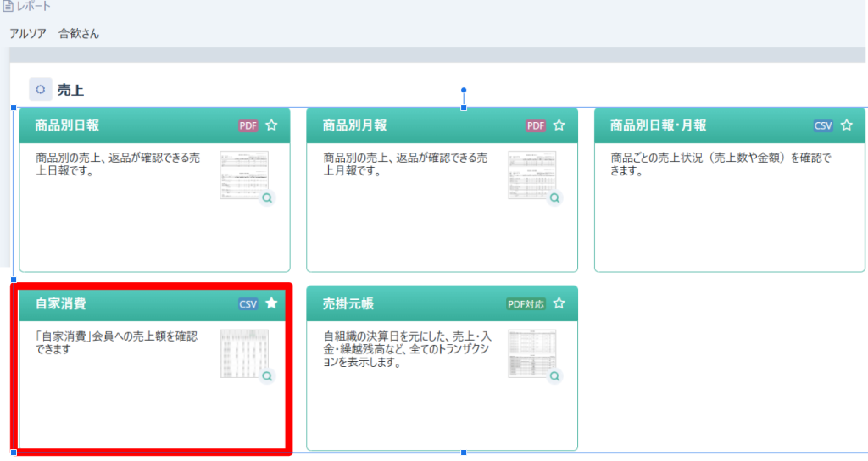Click magnifier icon on 自家消費 preview
Screen dimensions: 868x461
(x=268, y=376)
